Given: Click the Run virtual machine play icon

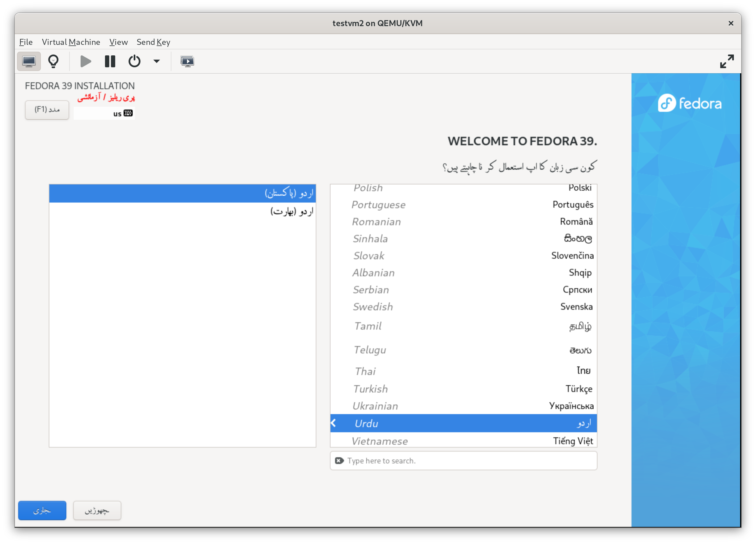Looking at the screenshot, I should [86, 61].
